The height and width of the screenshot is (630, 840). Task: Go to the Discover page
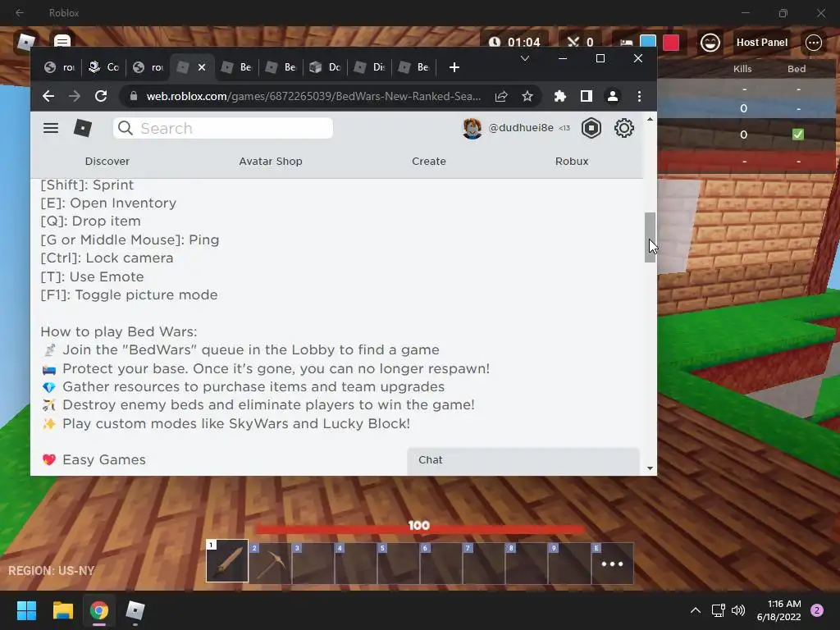tap(107, 162)
